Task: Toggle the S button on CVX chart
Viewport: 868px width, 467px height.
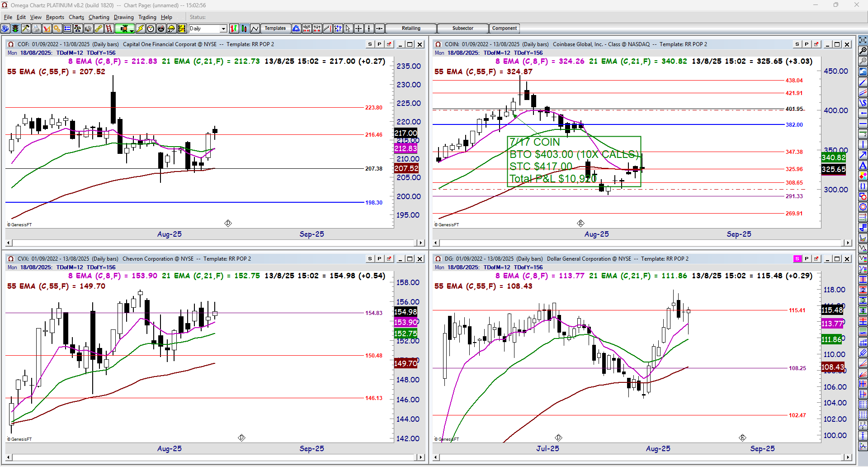Action: click(370, 259)
